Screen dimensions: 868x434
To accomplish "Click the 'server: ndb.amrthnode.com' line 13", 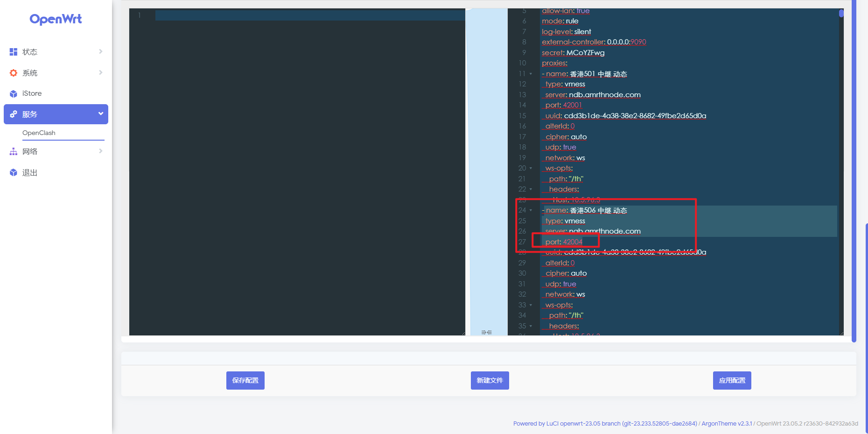I will coord(593,95).
